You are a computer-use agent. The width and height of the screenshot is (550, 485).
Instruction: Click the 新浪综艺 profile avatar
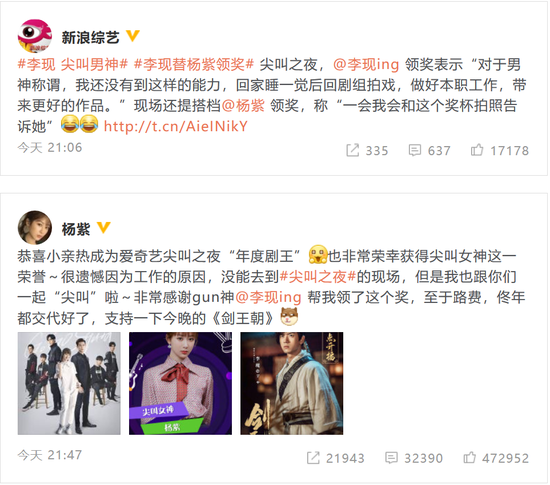click(x=35, y=36)
